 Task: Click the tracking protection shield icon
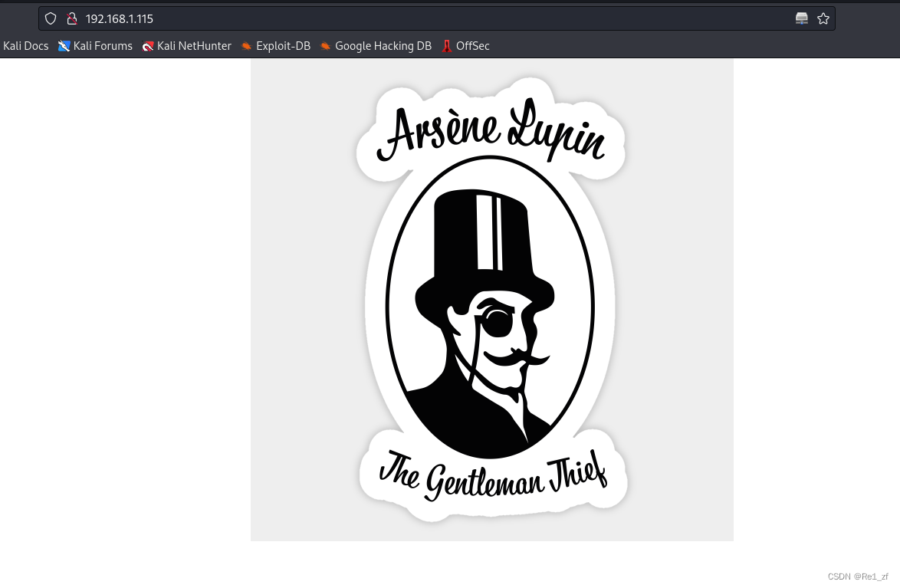(51, 18)
